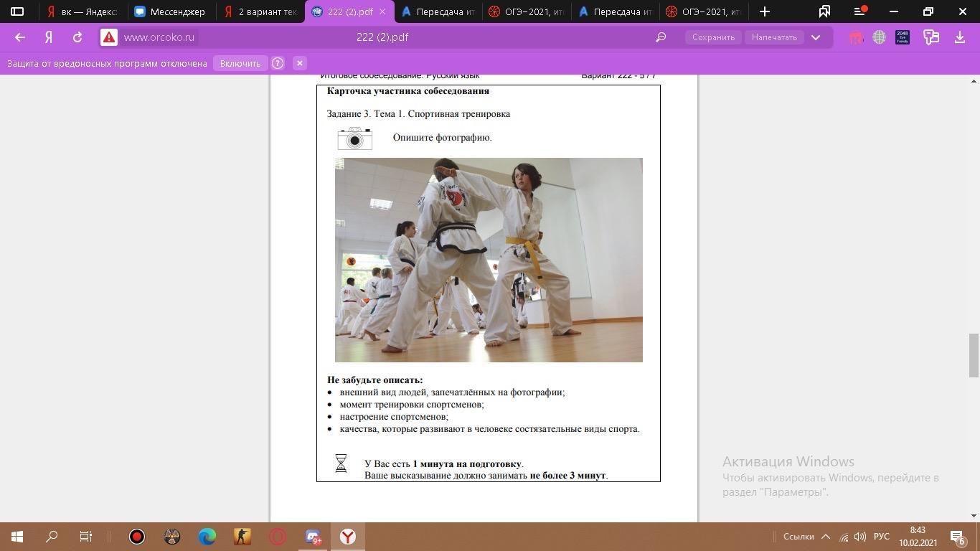Click the bullet 'момент тренировки спортсменов;'
This screenshot has width=980, height=551.
pos(412,405)
